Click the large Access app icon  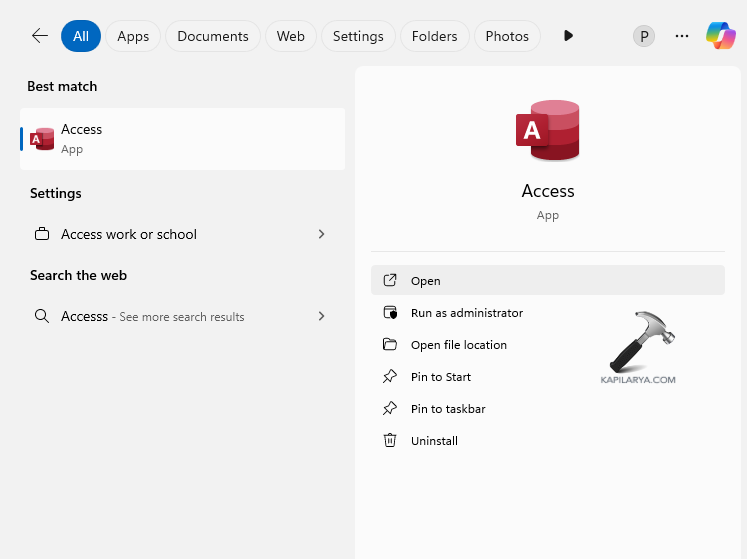[548, 130]
